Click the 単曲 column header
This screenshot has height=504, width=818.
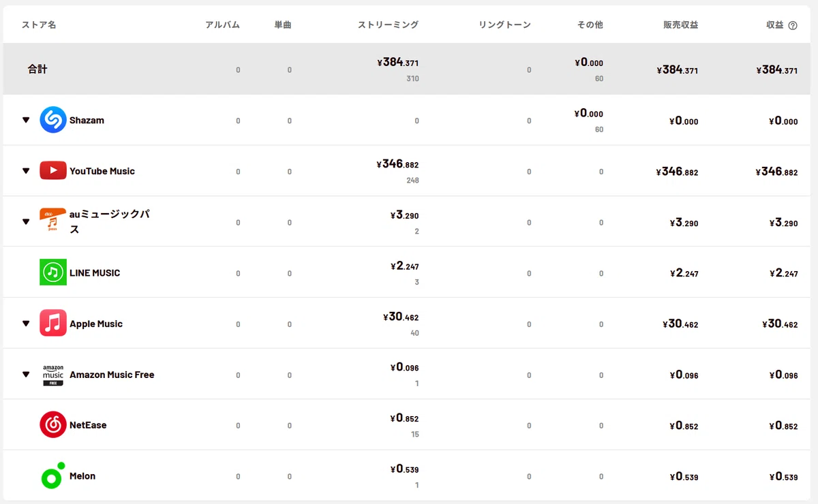pyautogui.click(x=283, y=25)
